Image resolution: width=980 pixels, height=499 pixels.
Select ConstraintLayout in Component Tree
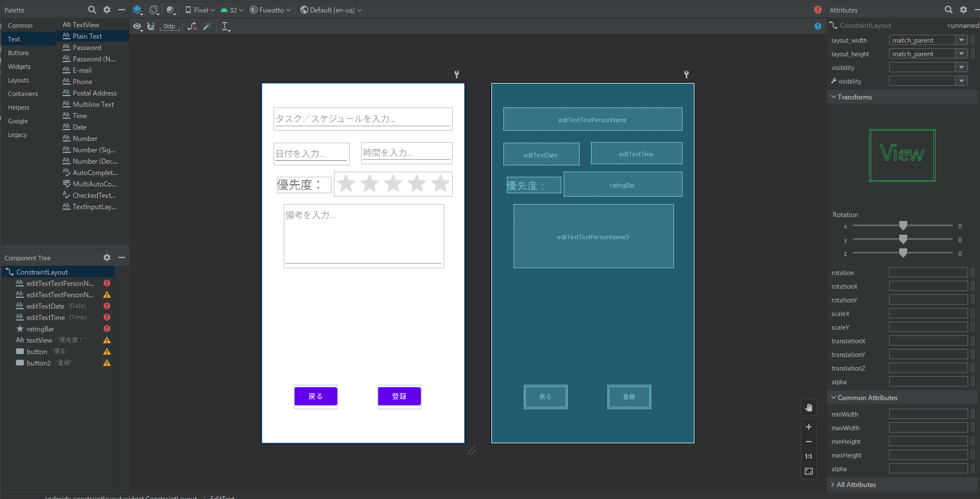tap(57, 272)
